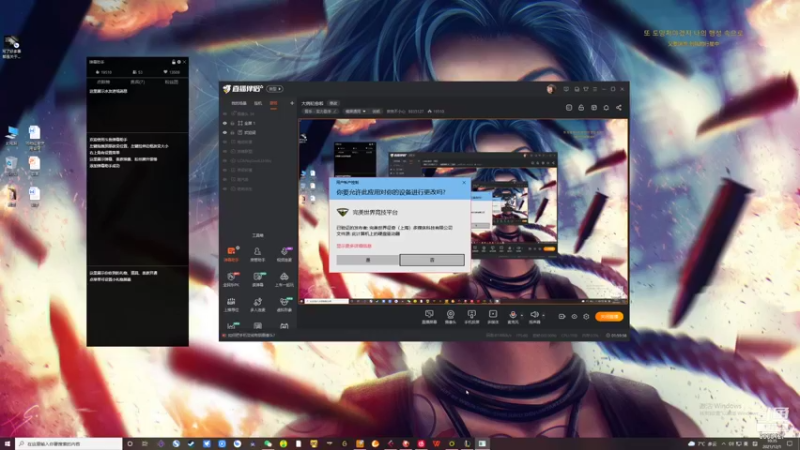Click the list document icon above the preview
The image size is (800, 450).
(x=569, y=108)
